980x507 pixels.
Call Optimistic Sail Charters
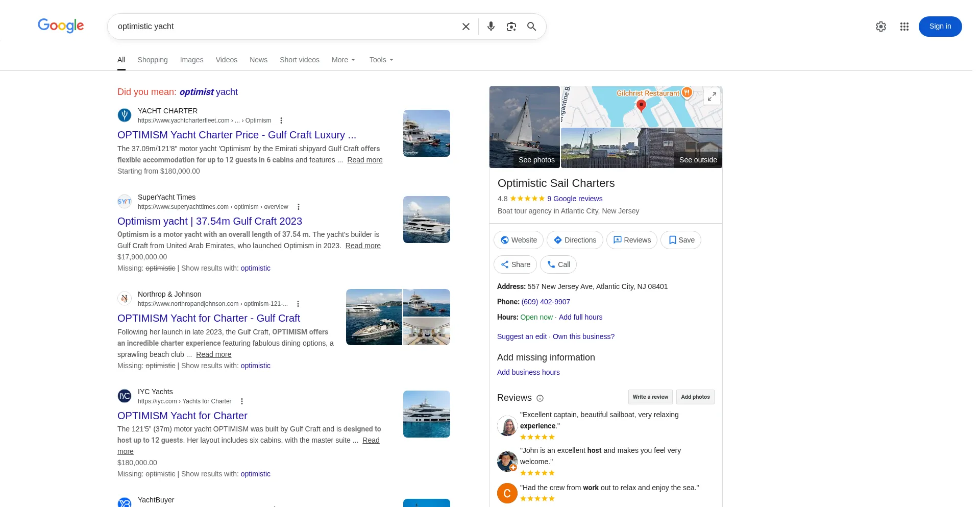click(x=558, y=264)
